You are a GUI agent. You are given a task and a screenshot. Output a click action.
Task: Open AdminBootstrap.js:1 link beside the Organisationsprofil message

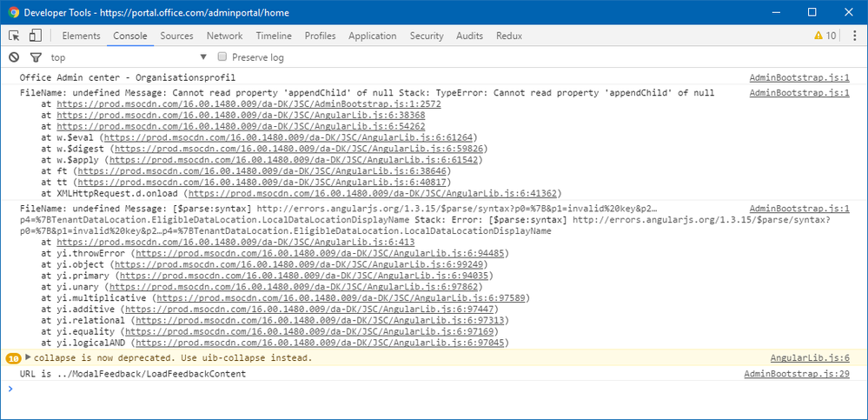799,77
